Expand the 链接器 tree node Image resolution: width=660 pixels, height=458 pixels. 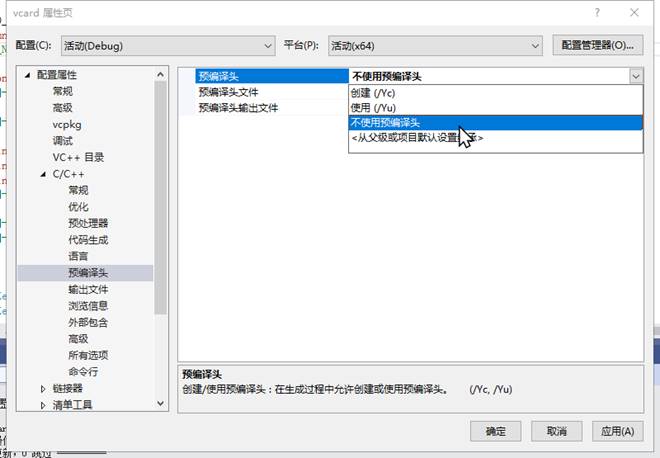click(43, 388)
